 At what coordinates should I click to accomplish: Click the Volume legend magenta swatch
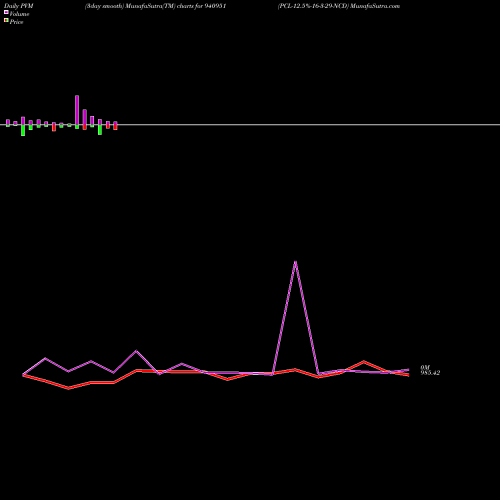pos(6,12)
